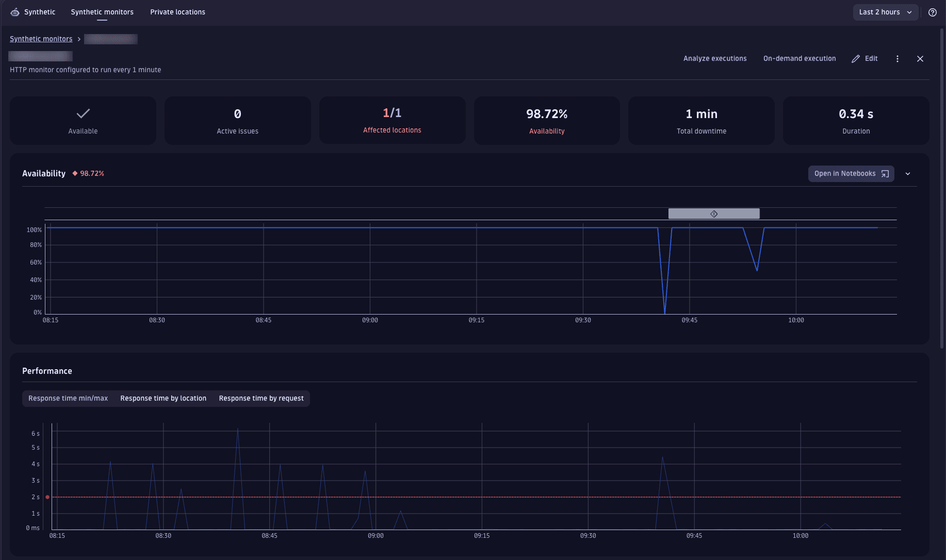
Task: Click the 1 min Total downtime card
Action: (x=702, y=120)
